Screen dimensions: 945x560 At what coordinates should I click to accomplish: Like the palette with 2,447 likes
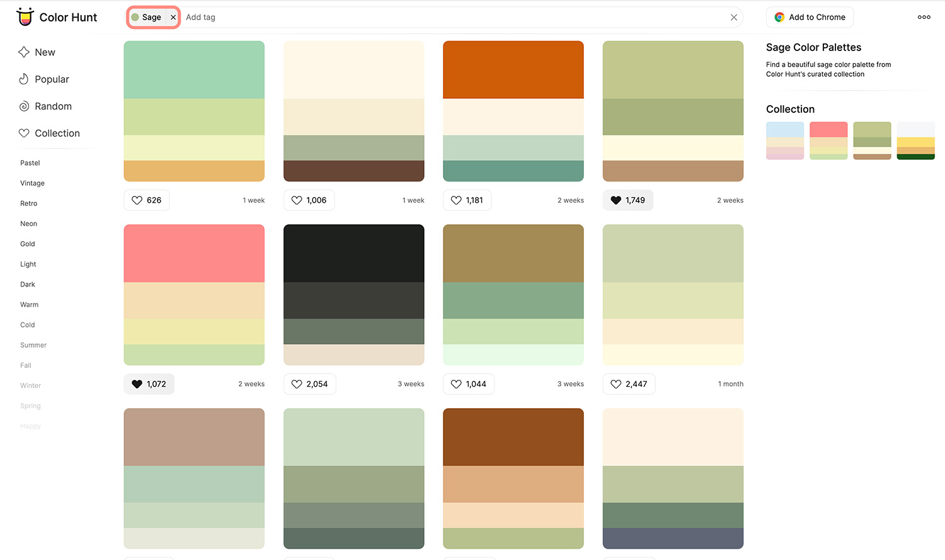pyautogui.click(x=629, y=384)
